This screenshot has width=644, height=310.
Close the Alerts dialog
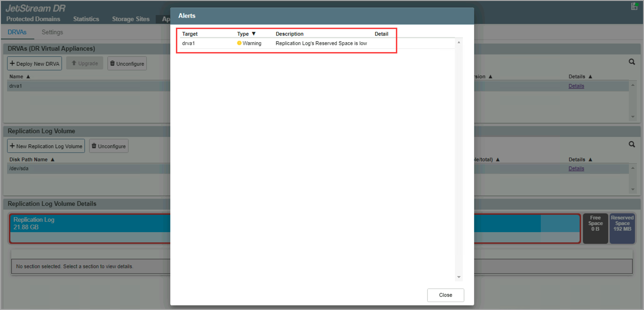(445, 295)
